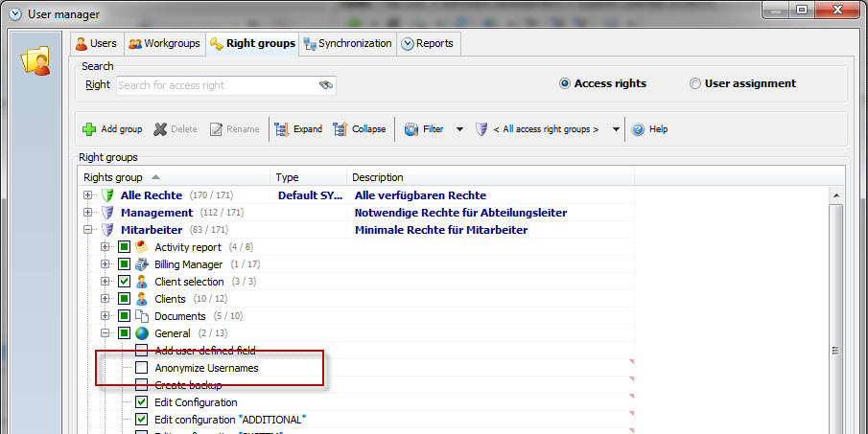Viewport: 868px width, 434px height.
Task: Click the Rename button
Action: click(x=234, y=129)
